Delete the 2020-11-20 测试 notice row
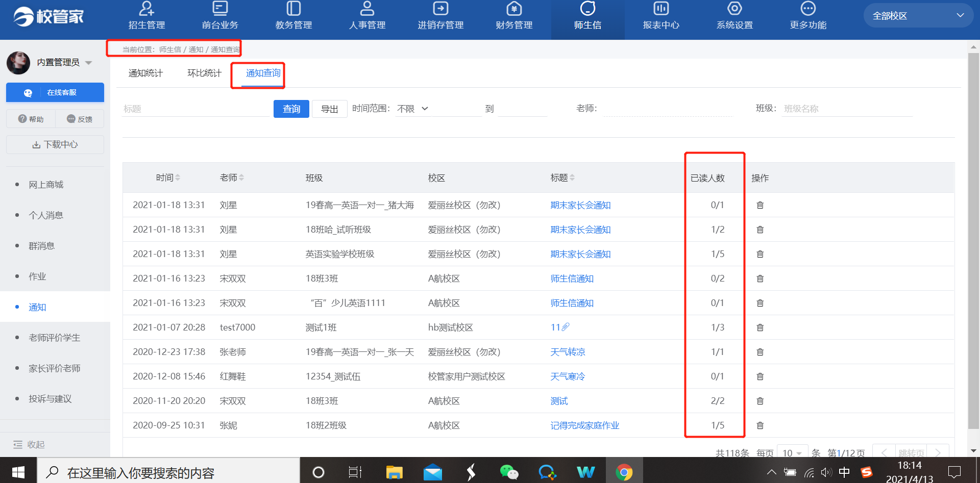The height and width of the screenshot is (483, 980). [x=760, y=401]
